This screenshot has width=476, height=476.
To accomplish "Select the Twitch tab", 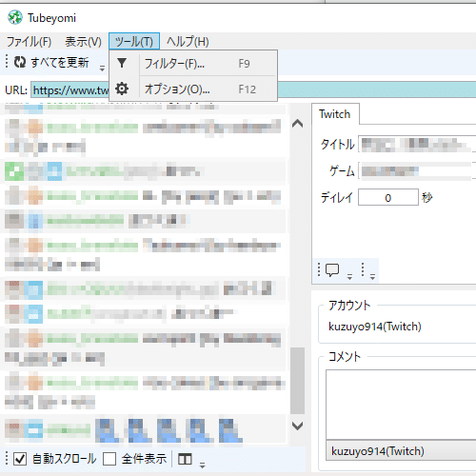I will coord(335,114).
